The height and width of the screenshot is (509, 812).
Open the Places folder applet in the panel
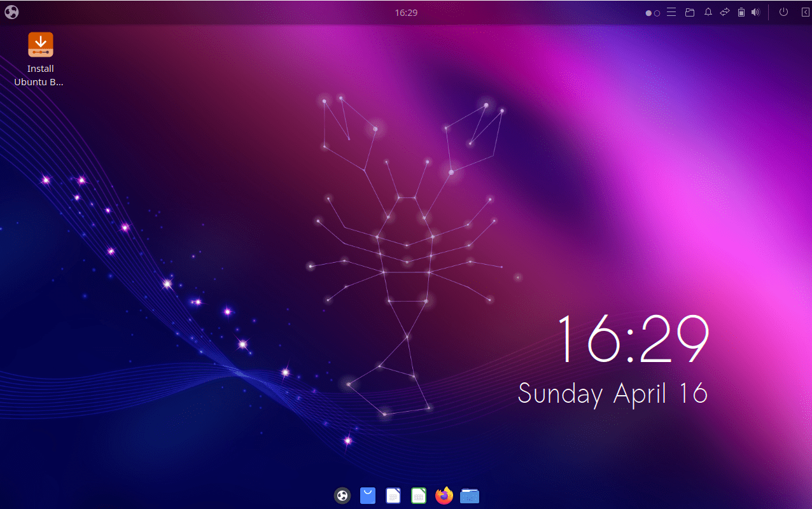pyautogui.click(x=690, y=12)
